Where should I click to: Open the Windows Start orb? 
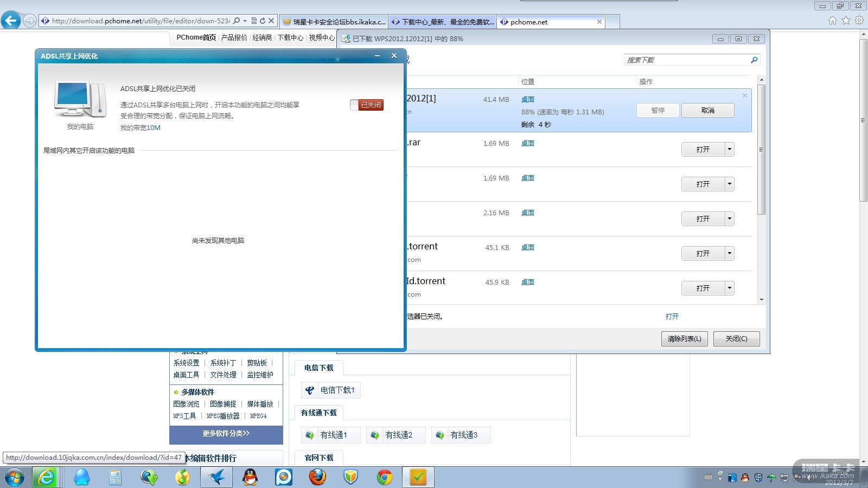click(x=14, y=477)
